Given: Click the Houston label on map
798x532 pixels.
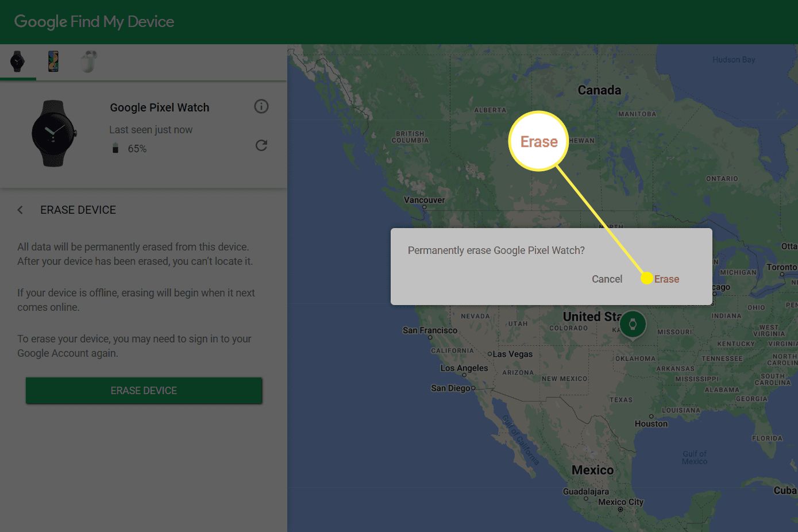Looking at the screenshot, I should click(x=651, y=423).
